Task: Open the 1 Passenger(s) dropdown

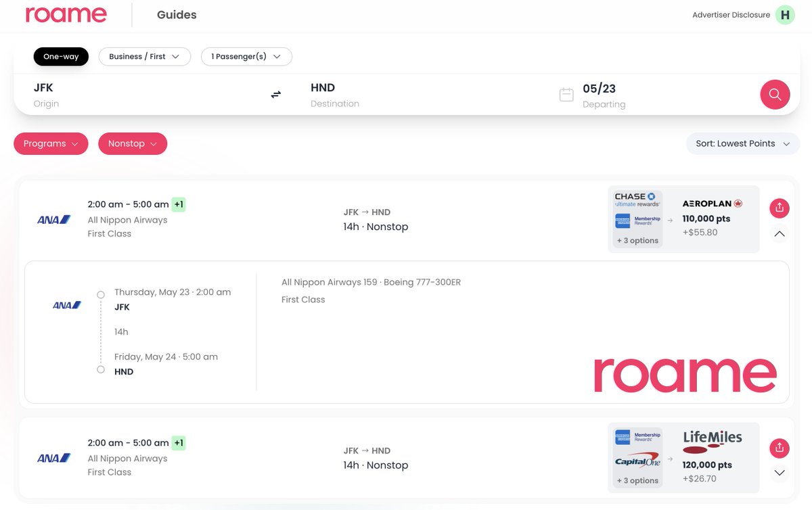Action: click(246, 56)
